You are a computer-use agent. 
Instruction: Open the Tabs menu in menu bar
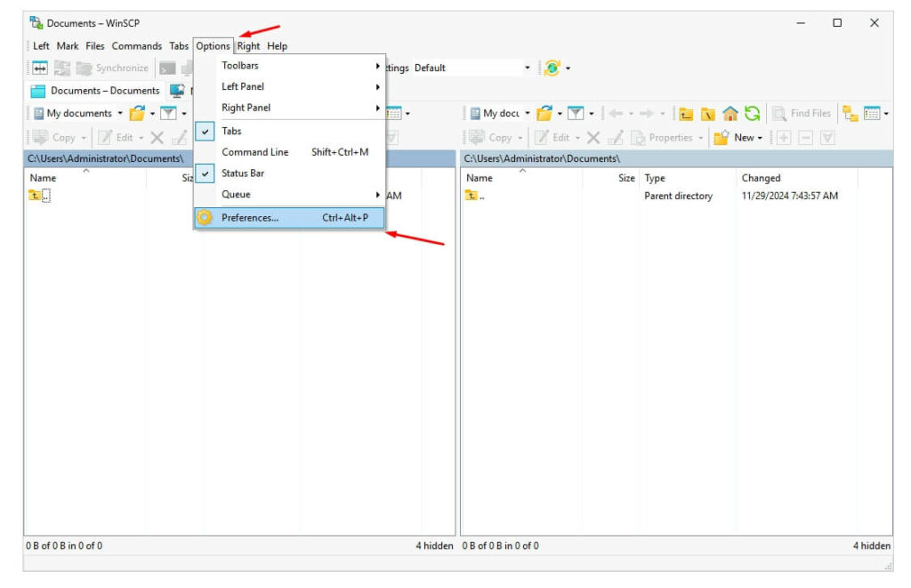179,46
